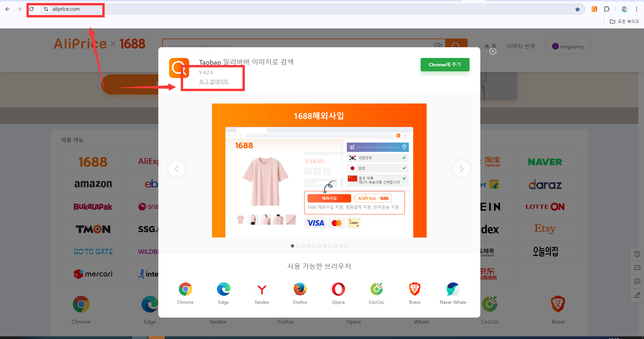Click the browser forward arrow
Viewport: 644px width, 339px height.
coord(19,9)
